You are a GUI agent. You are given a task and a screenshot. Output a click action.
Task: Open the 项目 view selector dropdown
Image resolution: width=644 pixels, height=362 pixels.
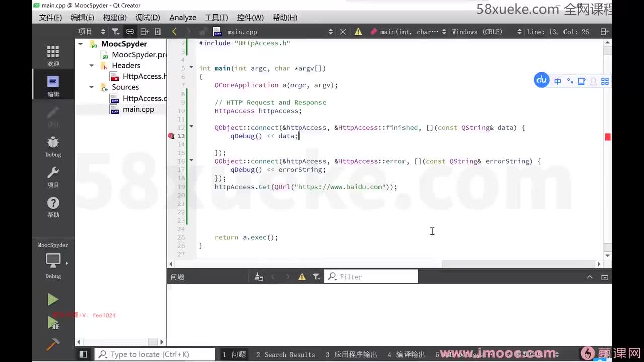coord(92,31)
